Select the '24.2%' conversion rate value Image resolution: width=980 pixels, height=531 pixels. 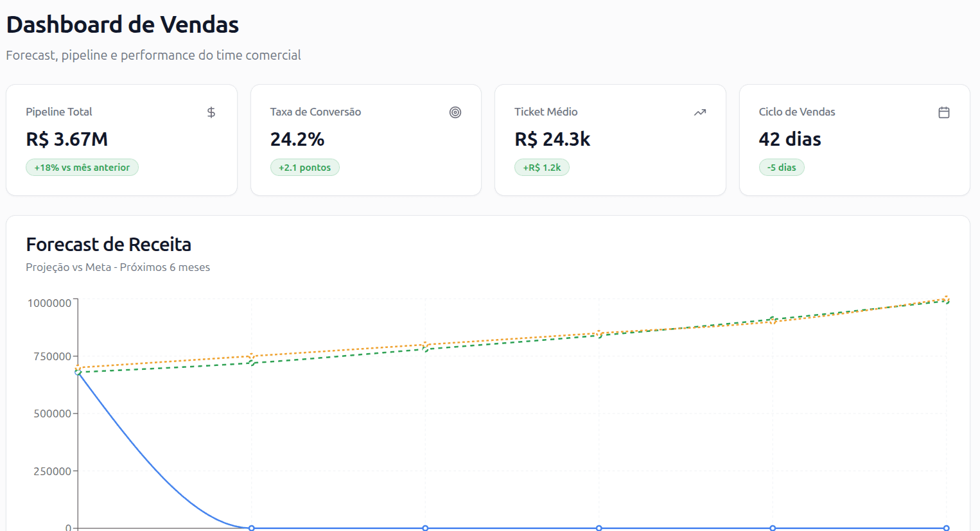click(297, 139)
